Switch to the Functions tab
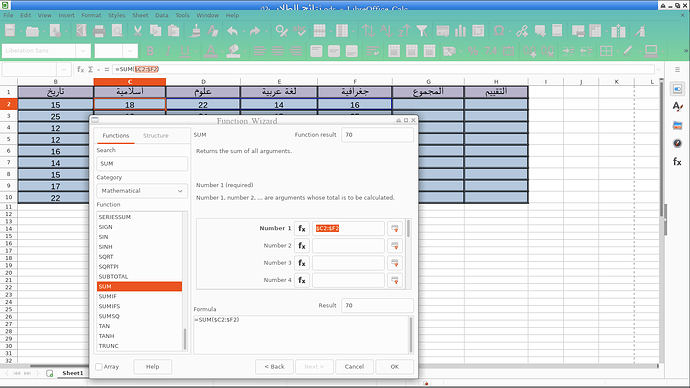Image resolution: width=690 pixels, height=388 pixels. point(116,135)
